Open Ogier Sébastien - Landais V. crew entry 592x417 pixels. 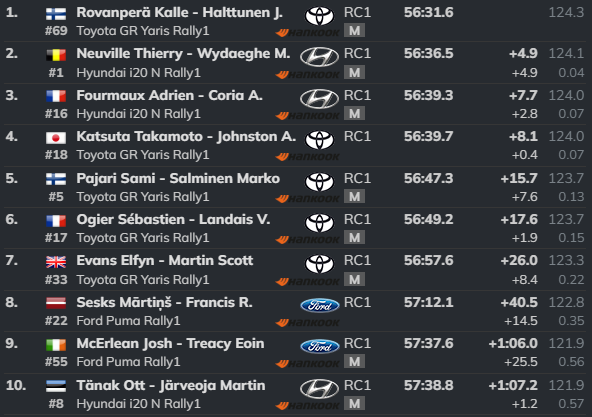pos(173,219)
